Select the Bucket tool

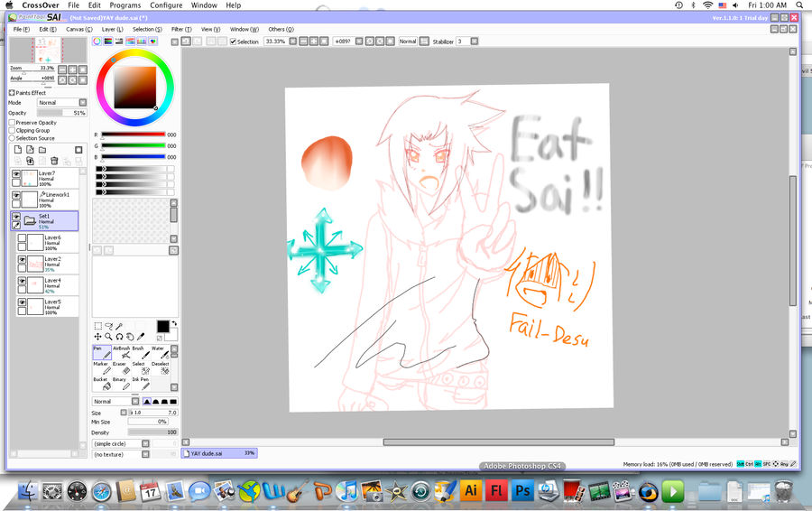[102, 384]
